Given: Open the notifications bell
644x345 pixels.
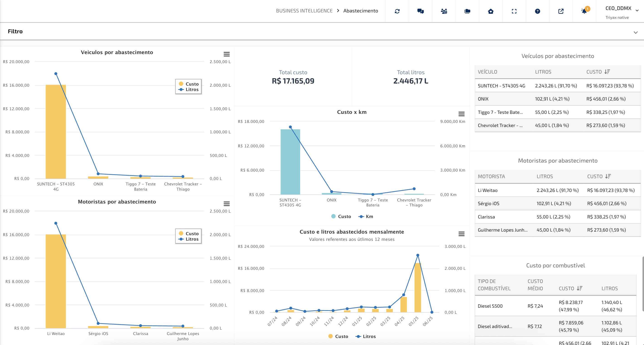Looking at the screenshot, I should (x=584, y=11).
